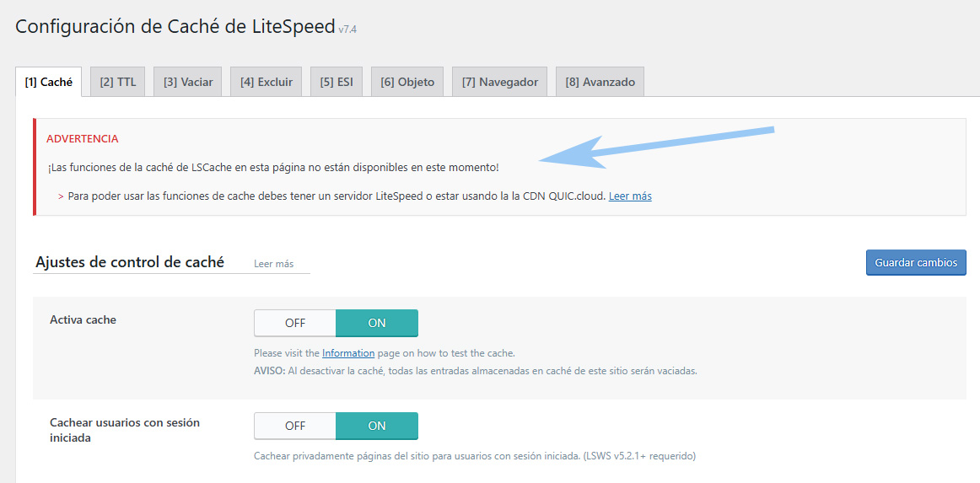The height and width of the screenshot is (483, 980).
Task: Open Leer más link in the warning notice
Action: [x=630, y=196]
